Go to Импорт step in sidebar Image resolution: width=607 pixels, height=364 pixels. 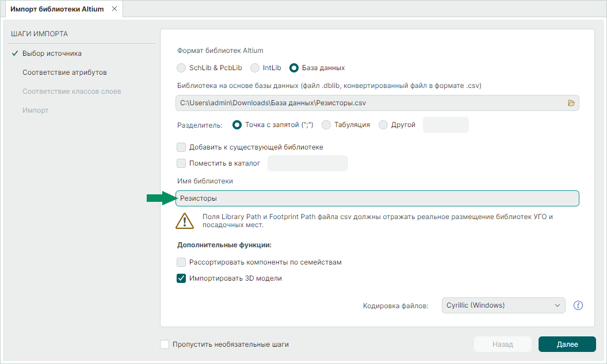pyautogui.click(x=35, y=110)
